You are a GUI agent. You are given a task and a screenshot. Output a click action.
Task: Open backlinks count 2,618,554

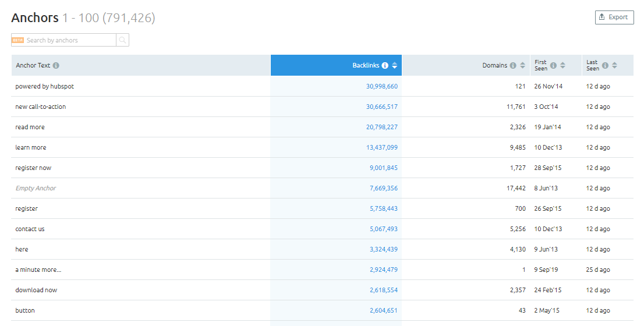[x=384, y=290]
